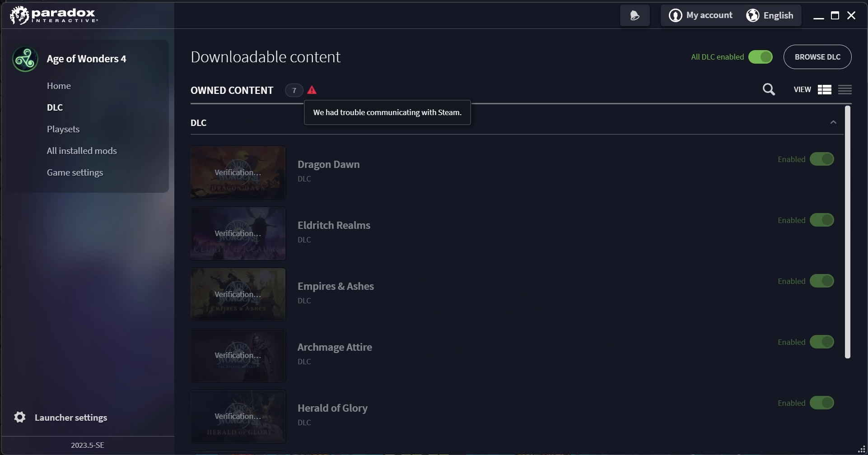The width and height of the screenshot is (868, 455).
Task: Disable the Empires & Ashes DLC toggle
Action: [x=821, y=281]
